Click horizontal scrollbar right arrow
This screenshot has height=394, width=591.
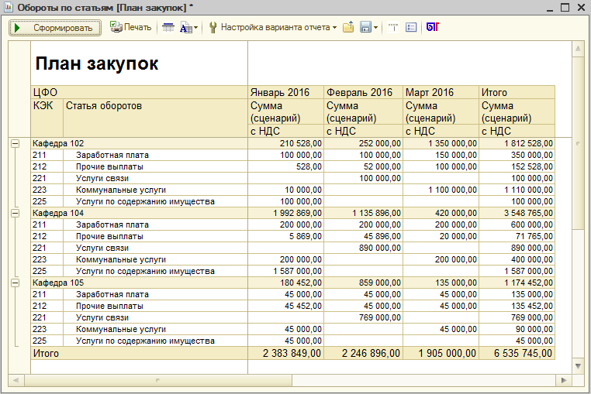pyautogui.click(x=564, y=380)
